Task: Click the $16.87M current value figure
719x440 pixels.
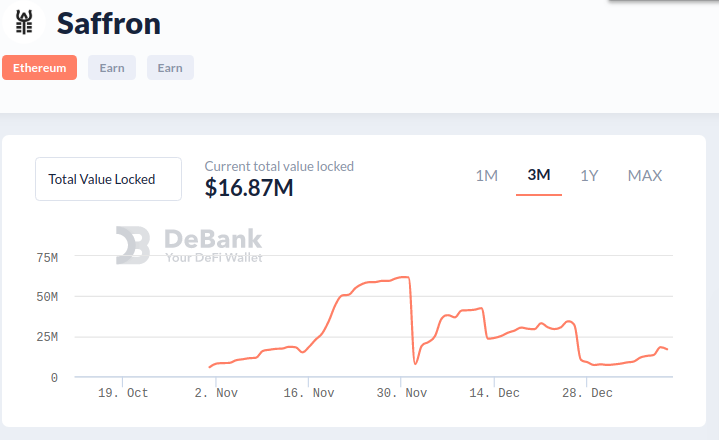Action: 249,187
